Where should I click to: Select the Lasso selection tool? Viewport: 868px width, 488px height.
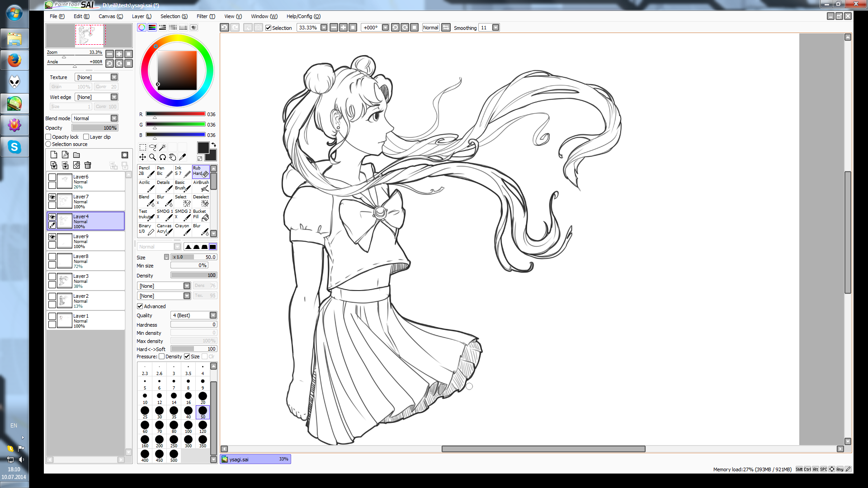click(x=152, y=147)
